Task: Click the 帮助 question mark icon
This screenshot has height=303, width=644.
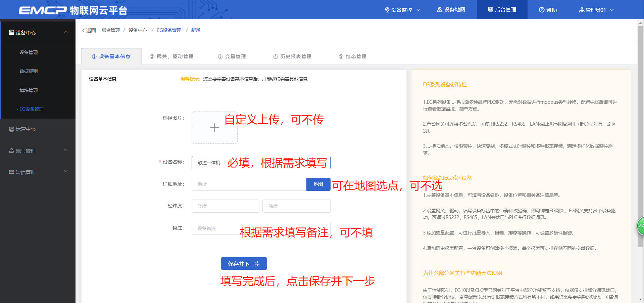Action: 541,10
